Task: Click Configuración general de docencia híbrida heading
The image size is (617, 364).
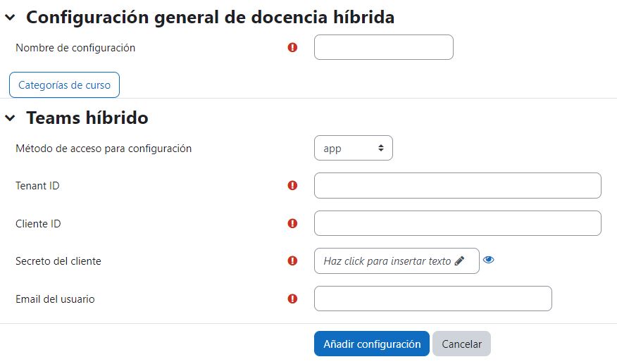Action: point(210,18)
